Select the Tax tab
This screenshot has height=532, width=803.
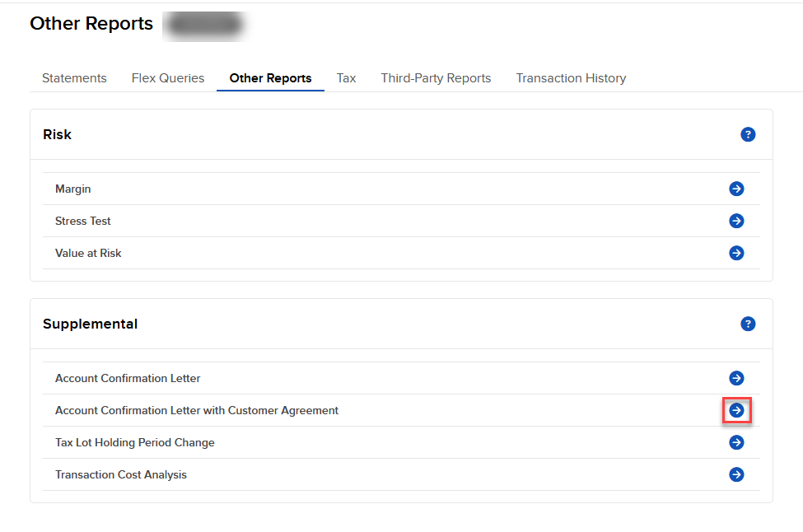pyautogui.click(x=346, y=77)
